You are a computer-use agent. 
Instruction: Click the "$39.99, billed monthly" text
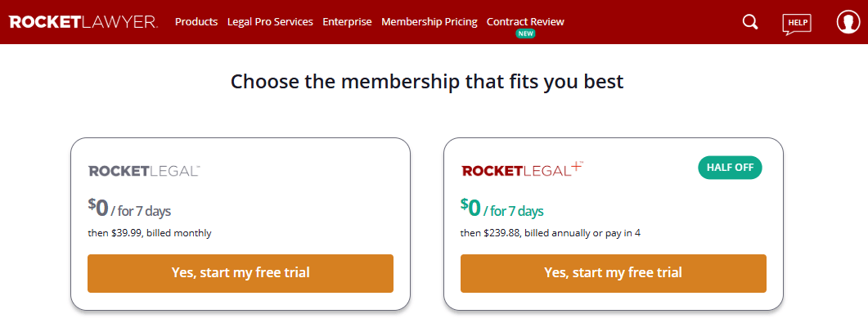pyautogui.click(x=150, y=233)
